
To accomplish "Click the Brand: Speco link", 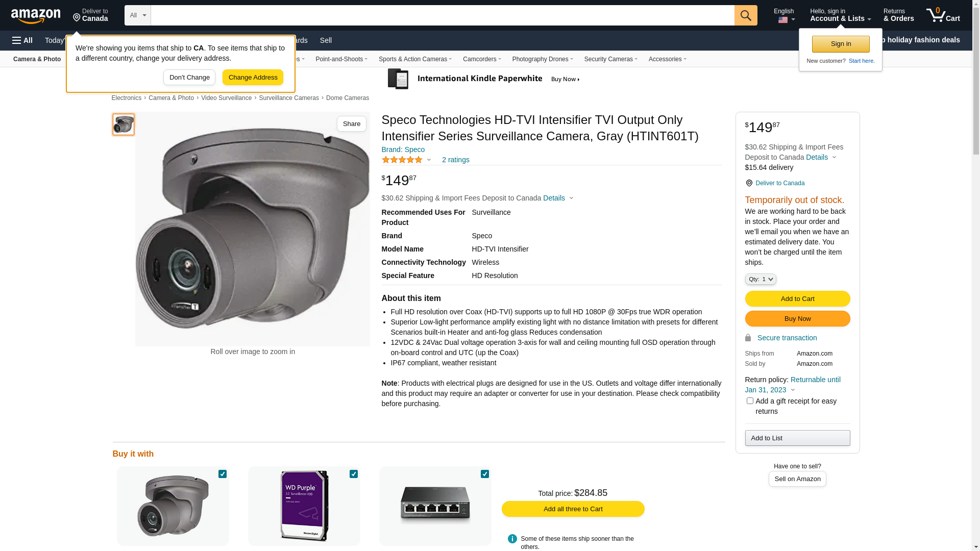I will point(403,149).
